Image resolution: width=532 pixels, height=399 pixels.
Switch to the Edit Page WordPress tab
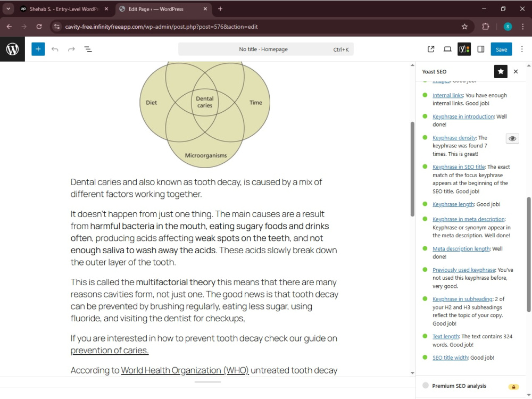pyautogui.click(x=164, y=9)
